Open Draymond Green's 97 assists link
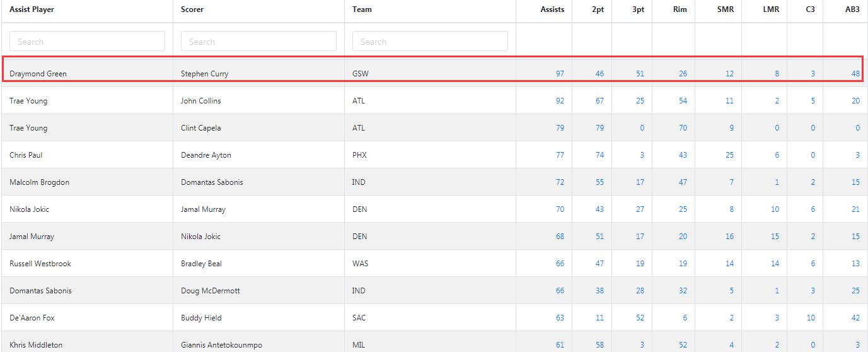 [560, 74]
